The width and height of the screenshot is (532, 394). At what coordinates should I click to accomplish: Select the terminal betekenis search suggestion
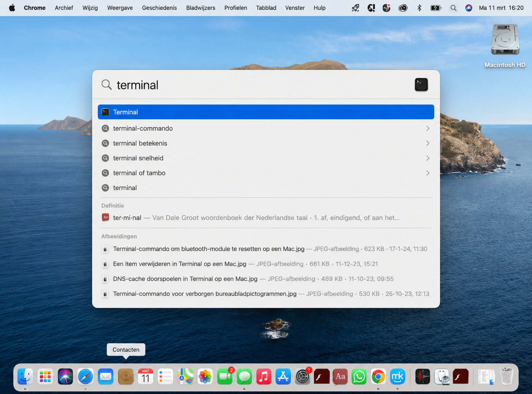[266, 143]
